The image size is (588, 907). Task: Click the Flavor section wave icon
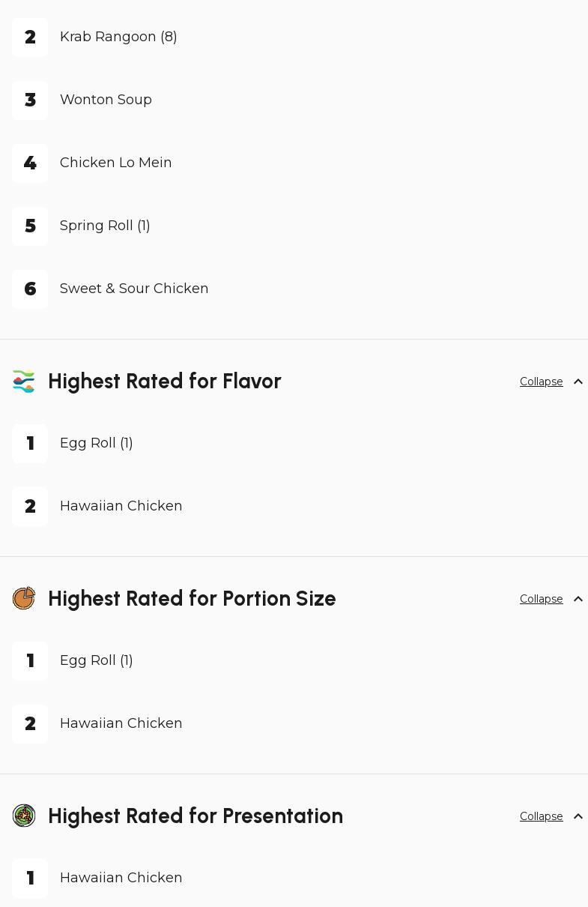coord(24,382)
